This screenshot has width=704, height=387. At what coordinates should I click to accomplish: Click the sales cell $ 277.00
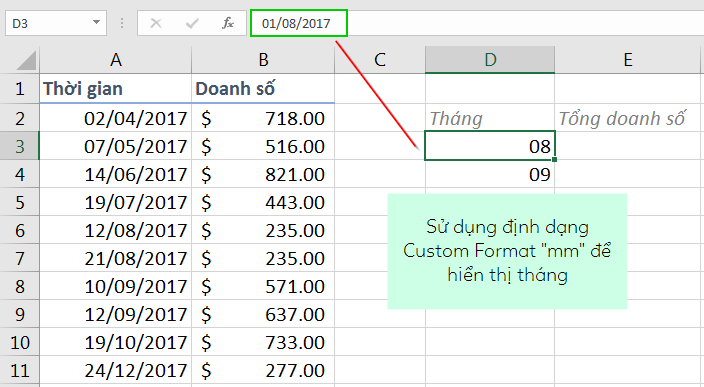[263, 370]
